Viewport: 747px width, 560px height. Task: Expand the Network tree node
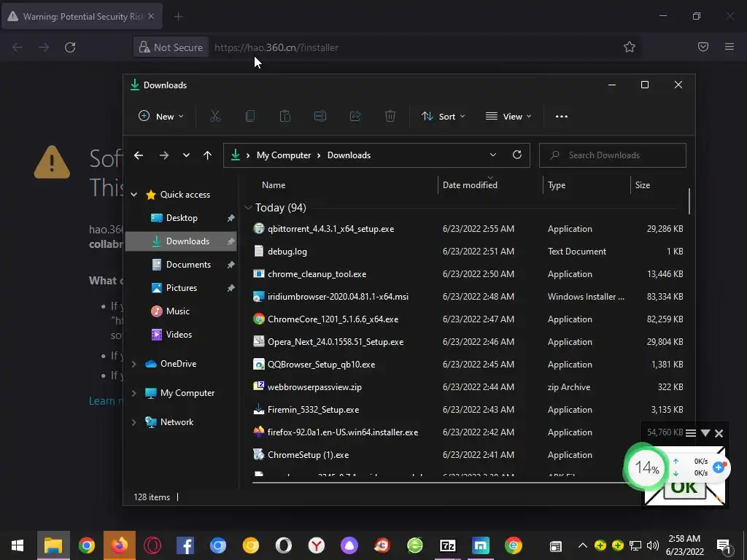(134, 422)
